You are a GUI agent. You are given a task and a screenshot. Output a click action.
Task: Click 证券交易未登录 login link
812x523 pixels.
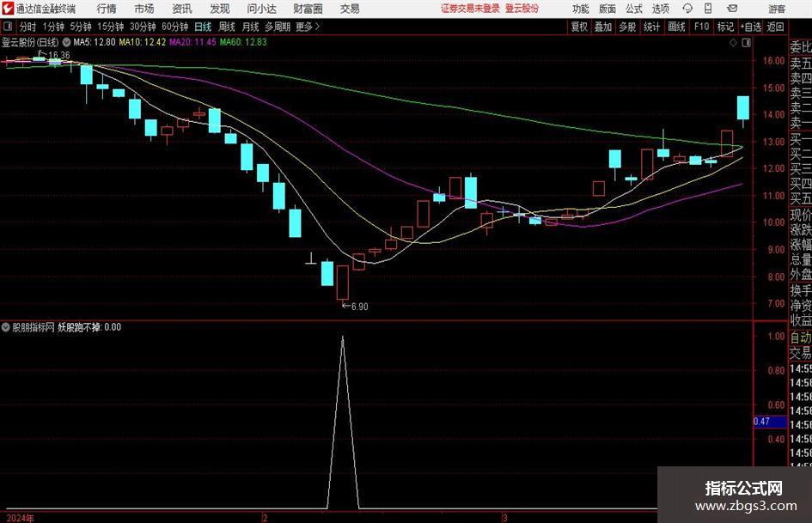470,9
